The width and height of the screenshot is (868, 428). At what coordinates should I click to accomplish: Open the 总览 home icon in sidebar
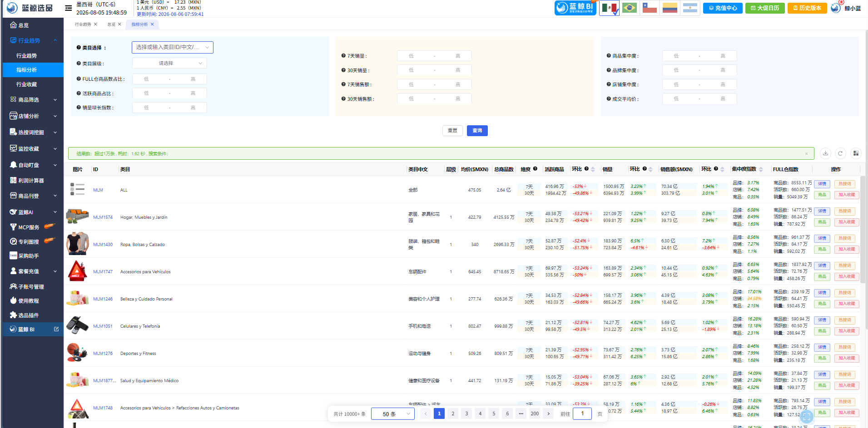pos(13,25)
